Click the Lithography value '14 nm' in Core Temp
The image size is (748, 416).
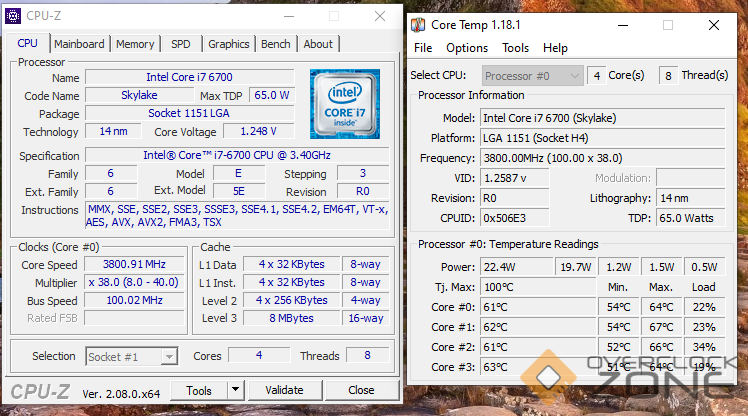point(691,198)
